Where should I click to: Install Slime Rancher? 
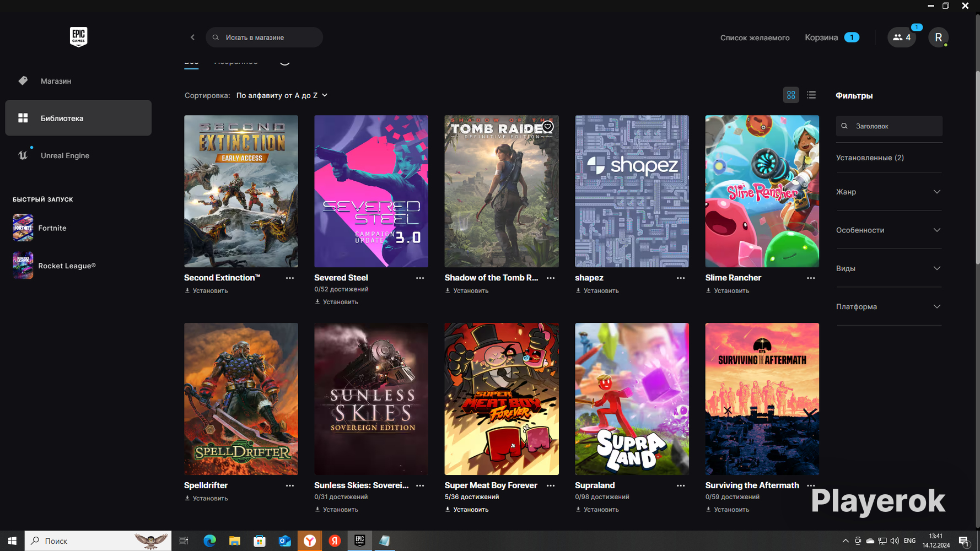[728, 291]
